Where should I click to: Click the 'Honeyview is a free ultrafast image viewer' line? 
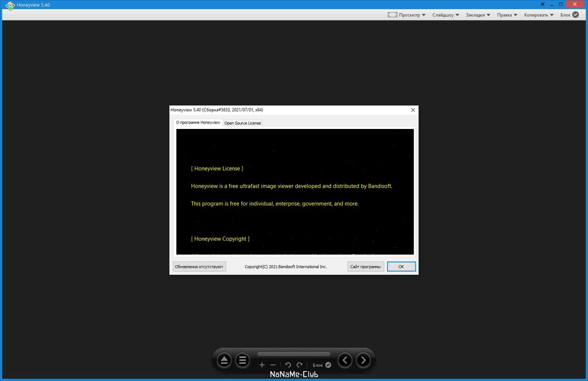(292, 186)
